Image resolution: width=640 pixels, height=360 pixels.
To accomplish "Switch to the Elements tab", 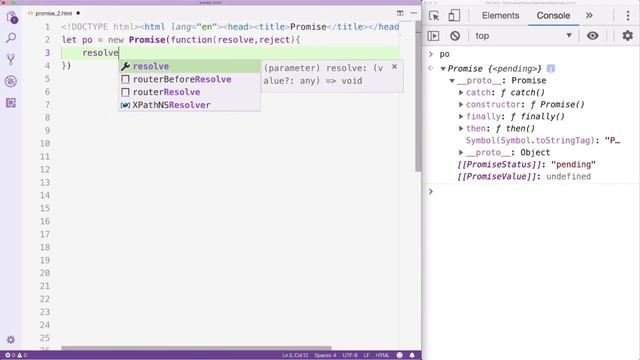I will coord(500,16).
